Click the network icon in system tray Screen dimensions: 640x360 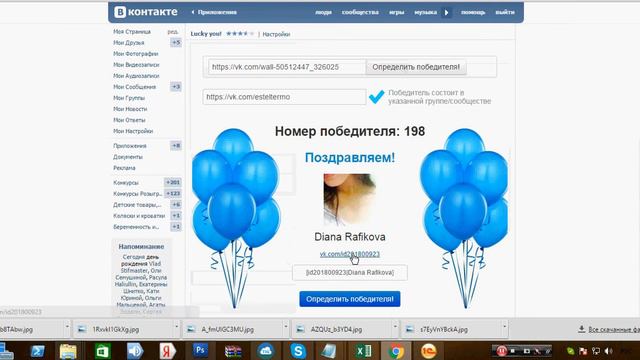[596, 351]
